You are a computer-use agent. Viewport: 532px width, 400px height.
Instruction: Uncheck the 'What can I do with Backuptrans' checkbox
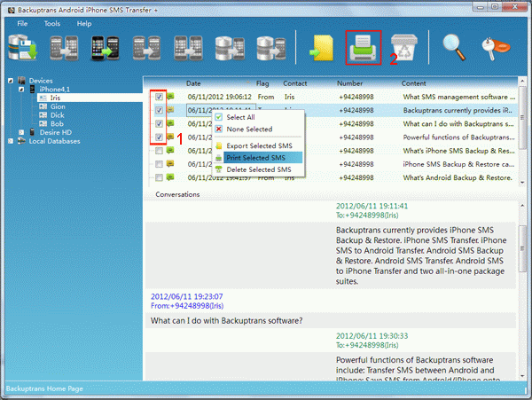click(x=159, y=123)
